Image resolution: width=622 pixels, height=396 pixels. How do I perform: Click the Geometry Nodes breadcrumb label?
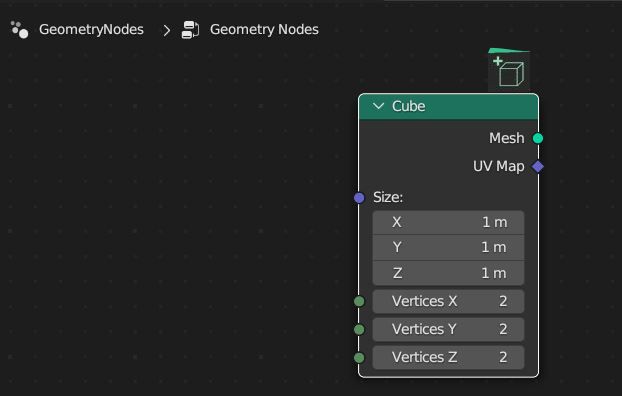click(264, 29)
